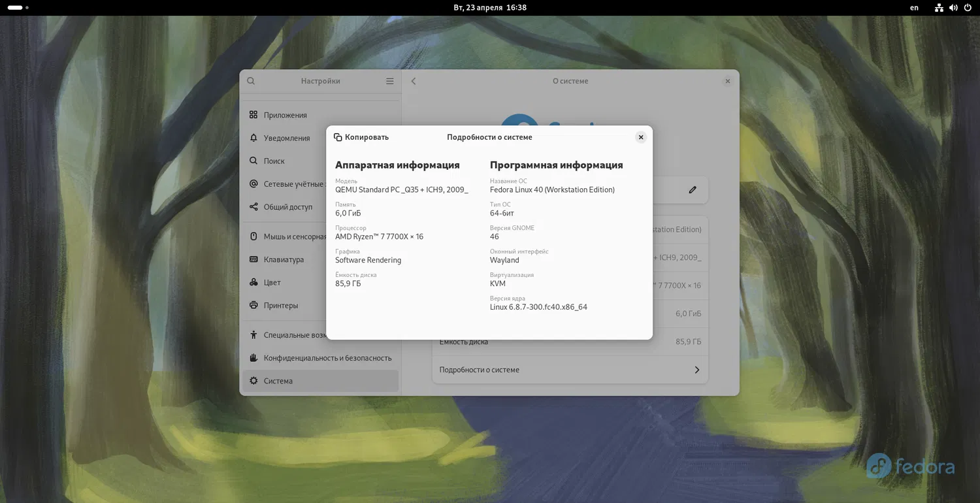Open Activities overview from the top-left indicator
The image size is (980, 503).
[x=18, y=8]
